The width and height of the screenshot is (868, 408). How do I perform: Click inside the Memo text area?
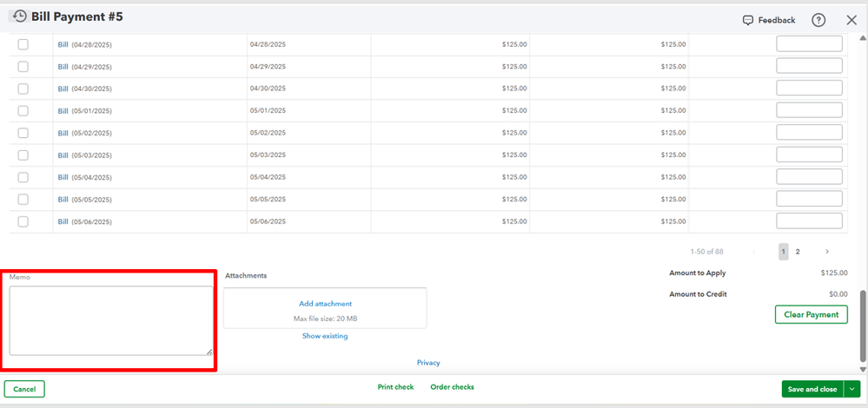point(110,320)
